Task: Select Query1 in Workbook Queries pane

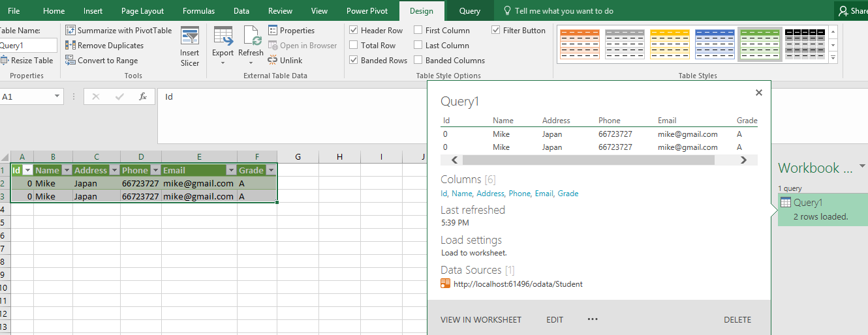Action: pyautogui.click(x=823, y=209)
